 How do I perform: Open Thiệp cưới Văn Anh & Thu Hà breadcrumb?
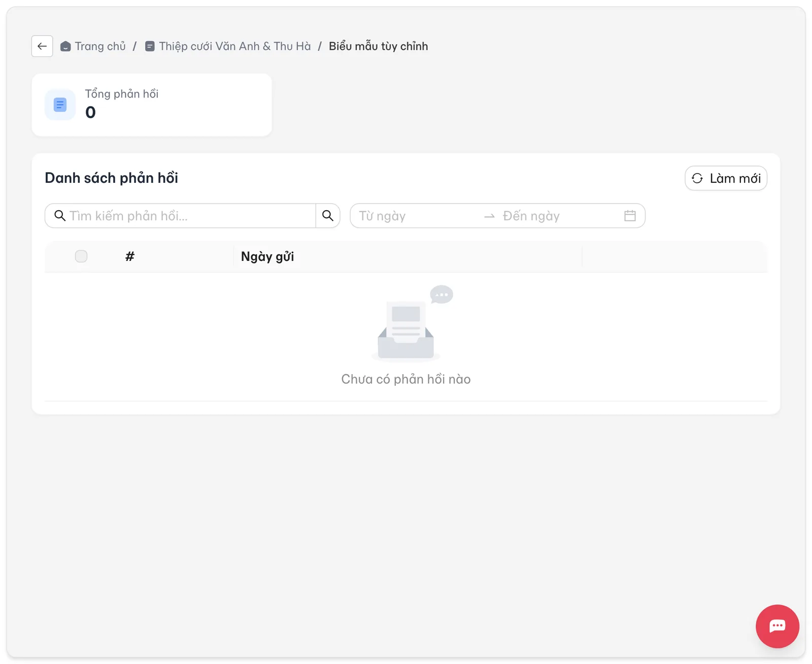(x=228, y=46)
